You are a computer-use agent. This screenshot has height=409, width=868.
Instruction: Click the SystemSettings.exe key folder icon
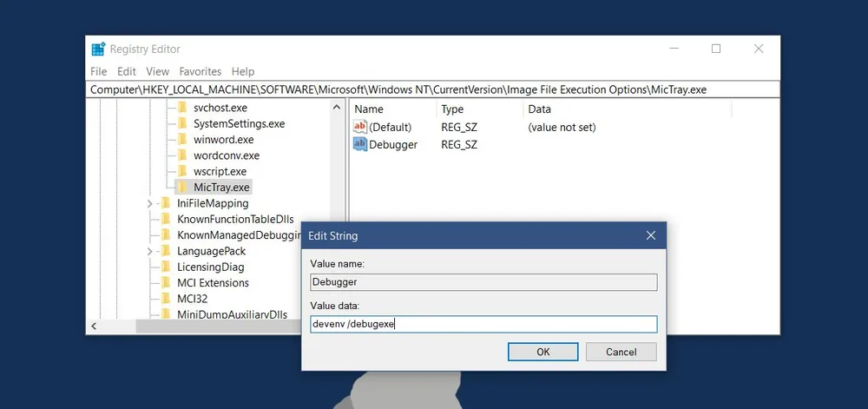[182, 123]
